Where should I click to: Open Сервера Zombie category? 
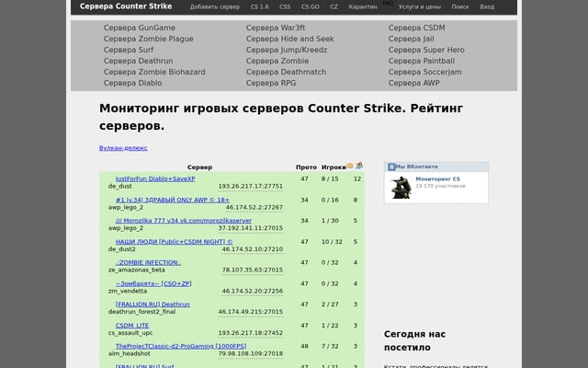[x=277, y=61]
